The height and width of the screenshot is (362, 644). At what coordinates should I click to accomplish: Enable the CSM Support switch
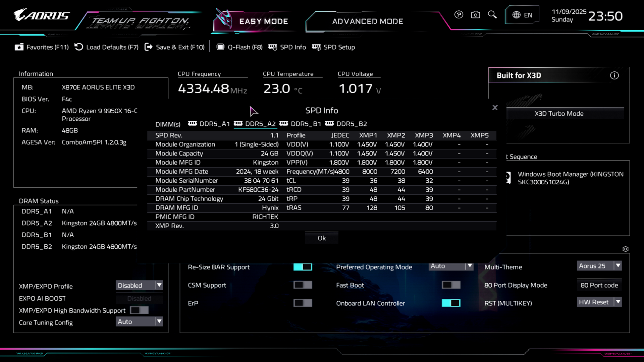coord(303,285)
